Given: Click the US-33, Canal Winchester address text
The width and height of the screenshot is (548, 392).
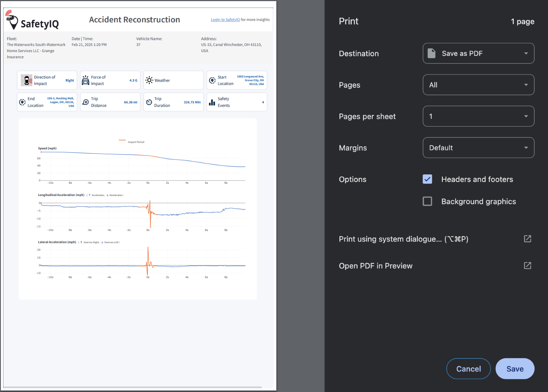Looking at the screenshot, I should point(232,48).
